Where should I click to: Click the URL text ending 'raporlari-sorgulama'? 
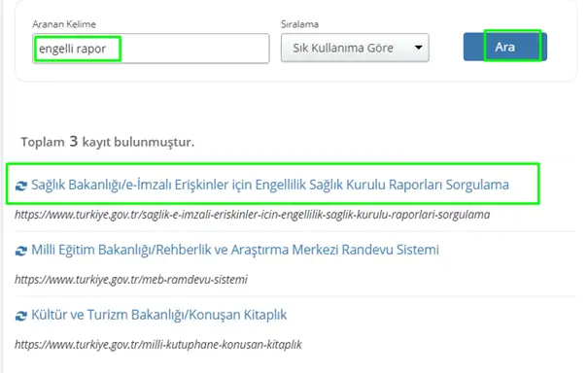click(252, 215)
